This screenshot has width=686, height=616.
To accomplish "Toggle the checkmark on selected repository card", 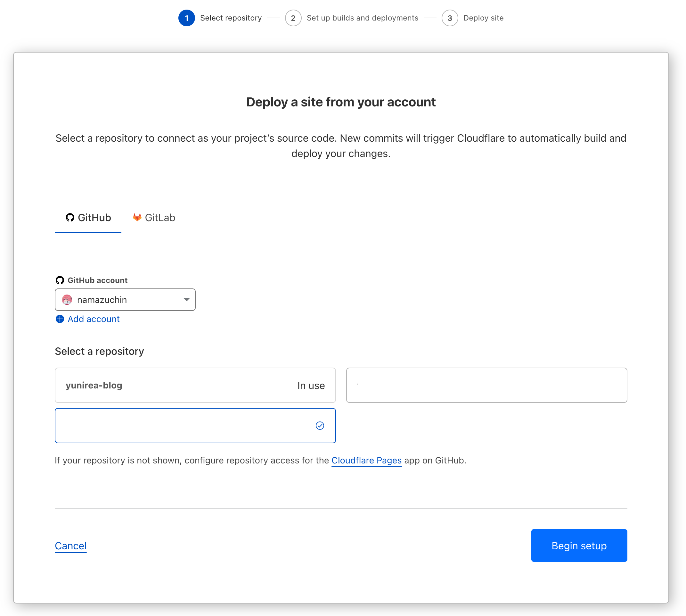I will [320, 425].
